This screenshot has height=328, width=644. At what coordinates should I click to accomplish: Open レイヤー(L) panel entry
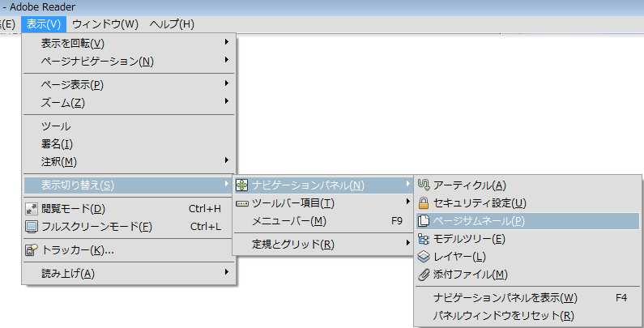pyautogui.click(x=528, y=257)
